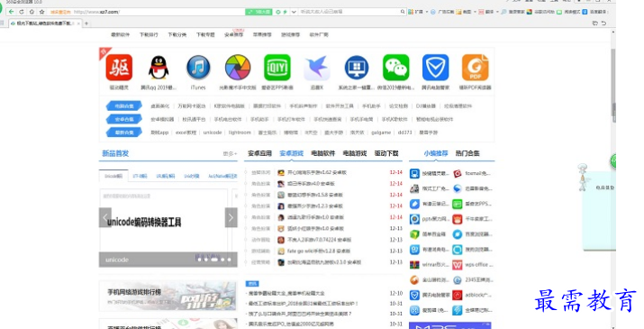
Task: Open the blue shield PC manager icon
Action: pyautogui.click(x=435, y=68)
